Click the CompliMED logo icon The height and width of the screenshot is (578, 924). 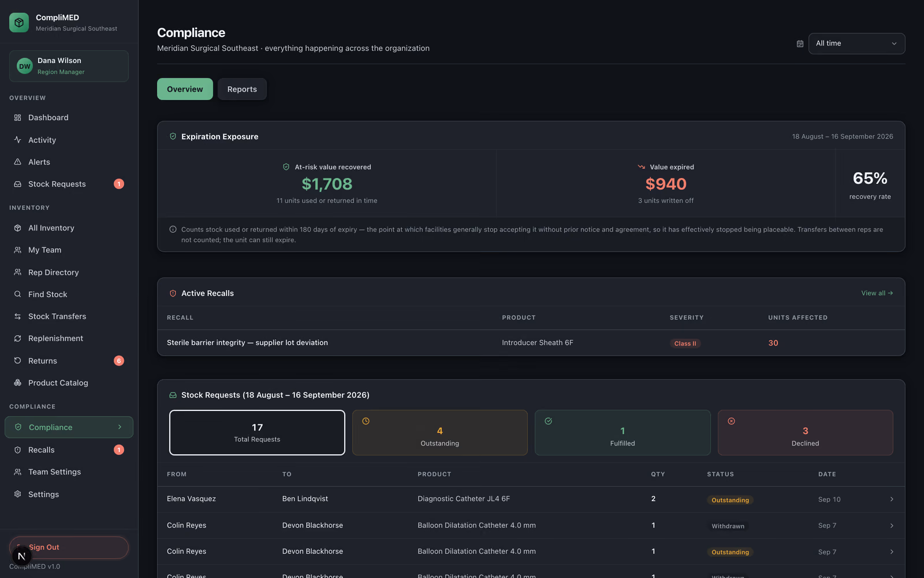[x=19, y=23]
